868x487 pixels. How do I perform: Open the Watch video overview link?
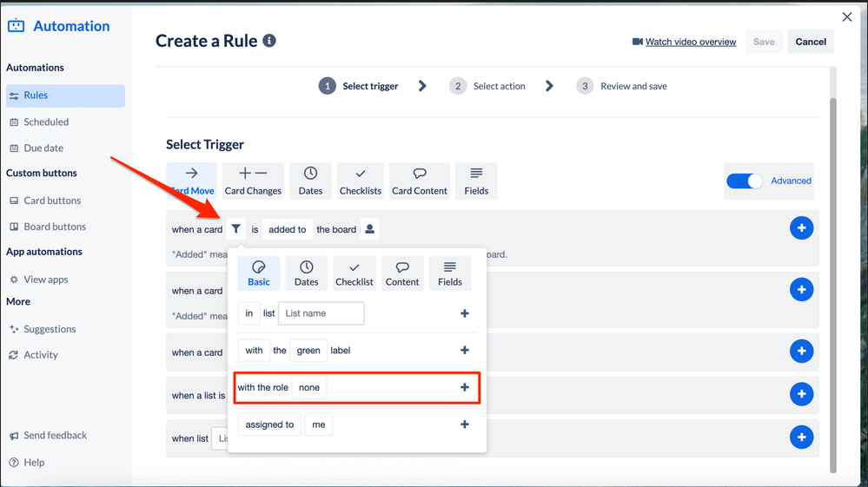coord(690,42)
